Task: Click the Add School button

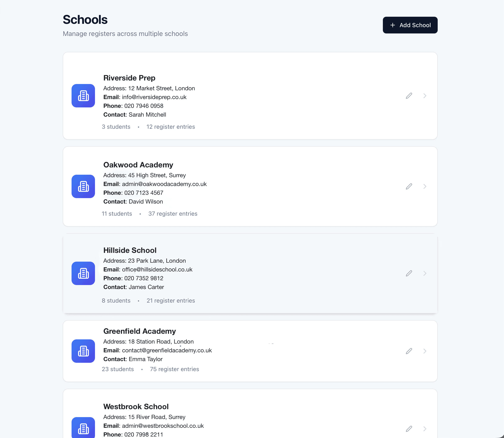Action: point(410,25)
